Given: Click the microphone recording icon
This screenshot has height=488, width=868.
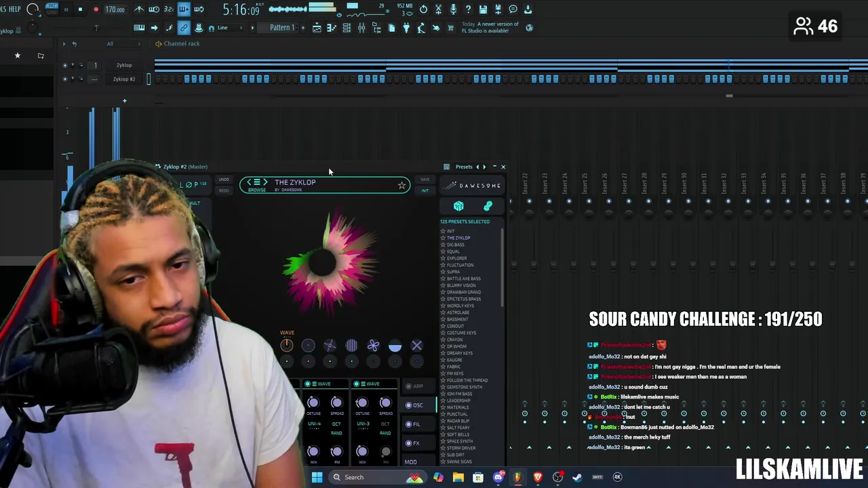Looking at the screenshot, I should click(453, 9).
